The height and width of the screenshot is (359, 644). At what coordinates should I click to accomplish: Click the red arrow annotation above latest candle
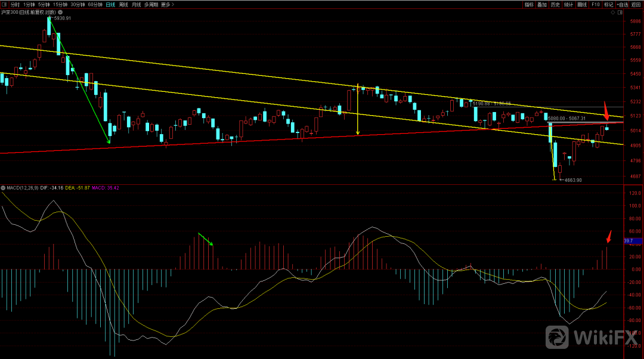point(606,111)
